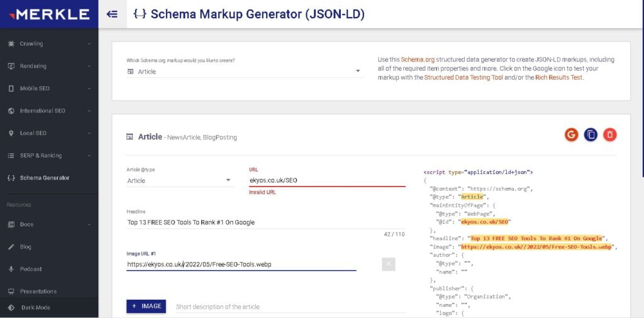
Task: Click the "Invalid URL" error text
Action: click(262, 192)
